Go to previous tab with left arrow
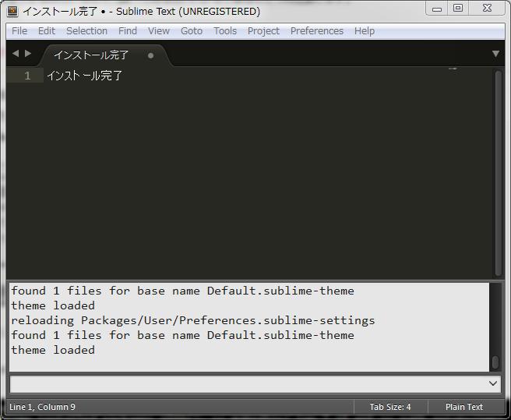Image resolution: width=511 pixels, height=420 pixels. 16,54
